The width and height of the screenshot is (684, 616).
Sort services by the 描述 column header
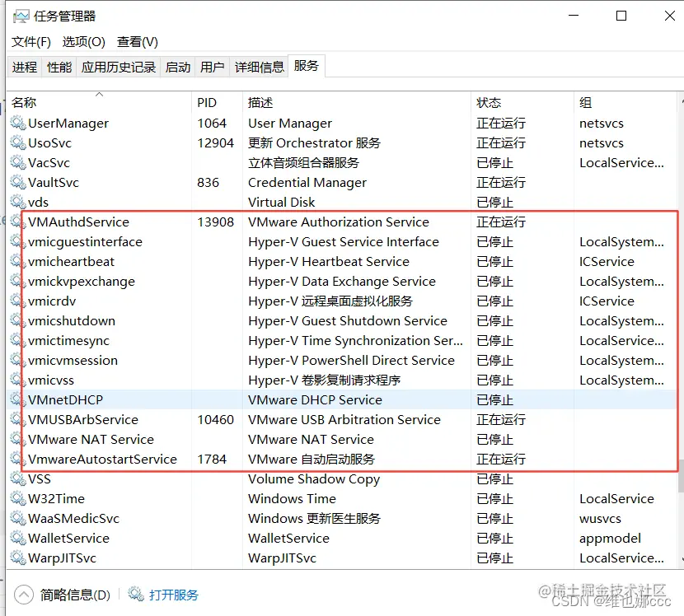356,102
